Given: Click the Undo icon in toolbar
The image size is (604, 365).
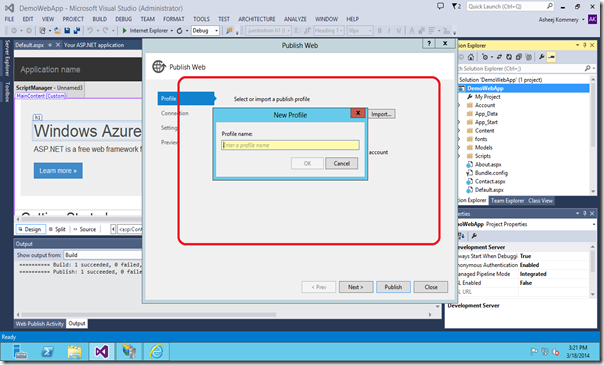Looking at the screenshot, I should pos(90,30).
